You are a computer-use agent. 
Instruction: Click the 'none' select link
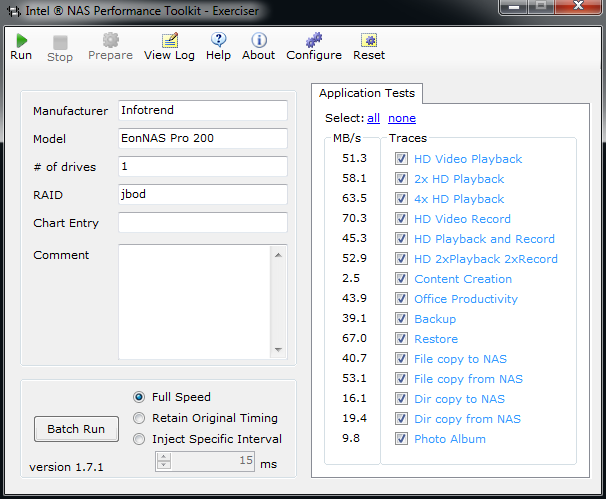(x=402, y=118)
